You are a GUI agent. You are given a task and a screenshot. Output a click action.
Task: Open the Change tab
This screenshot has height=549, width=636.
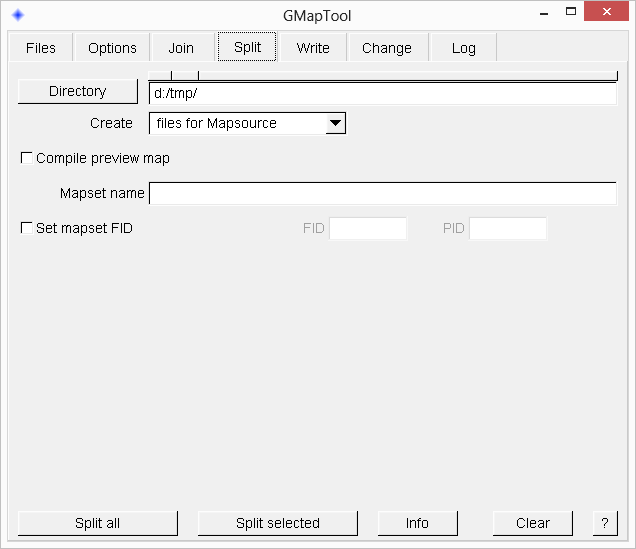(x=387, y=48)
